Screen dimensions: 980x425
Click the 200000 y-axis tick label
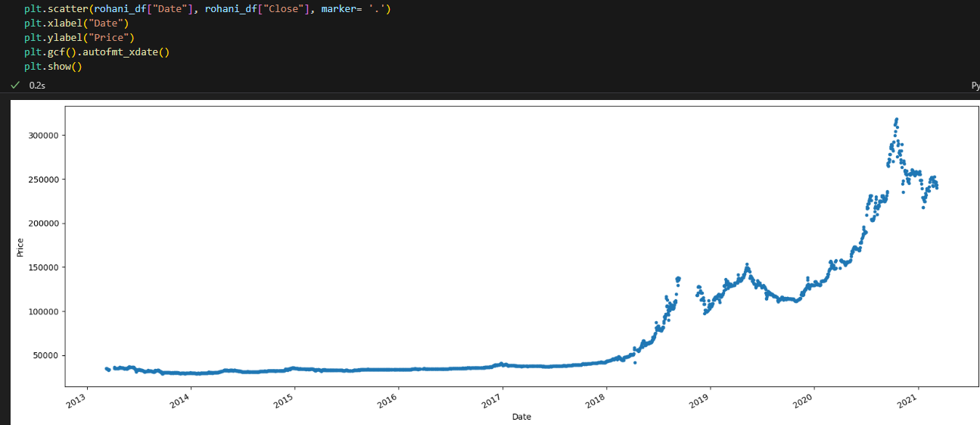(x=44, y=223)
